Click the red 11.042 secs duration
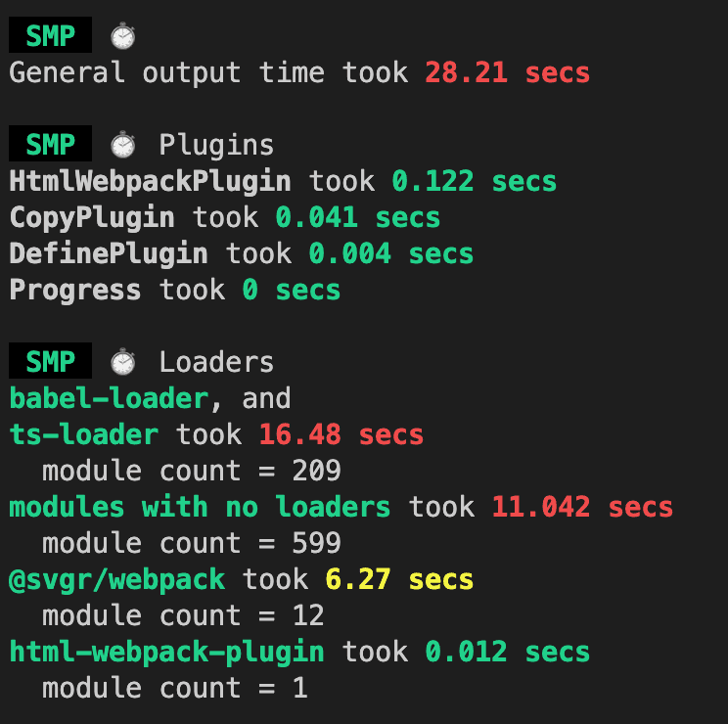The image size is (728, 724). [582, 507]
